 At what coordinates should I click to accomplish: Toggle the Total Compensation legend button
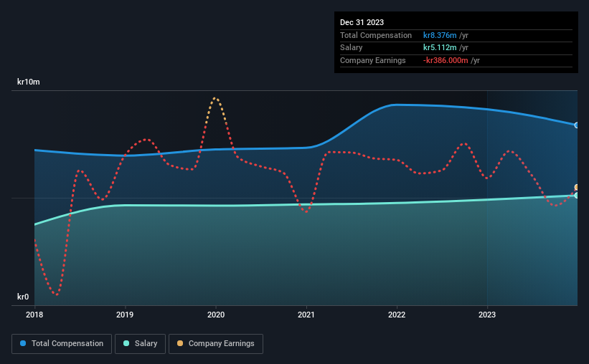coord(62,344)
